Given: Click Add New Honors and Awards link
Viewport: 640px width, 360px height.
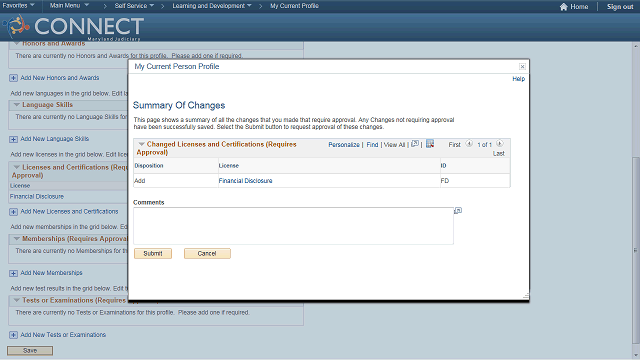Looking at the screenshot, I should [60, 78].
